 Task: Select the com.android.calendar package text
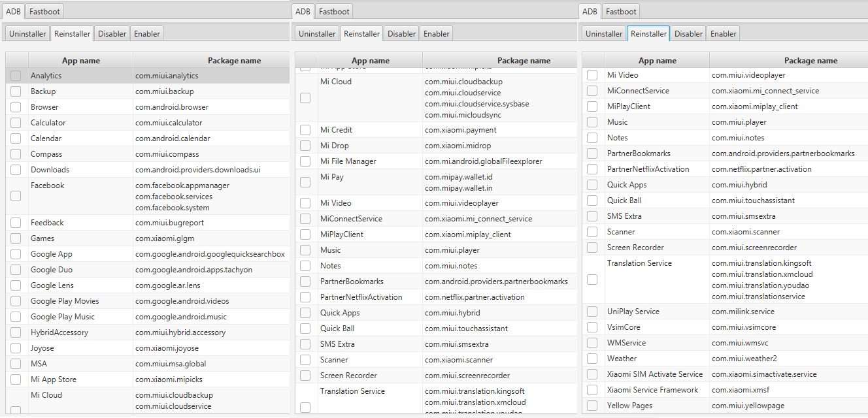point(172,138)
